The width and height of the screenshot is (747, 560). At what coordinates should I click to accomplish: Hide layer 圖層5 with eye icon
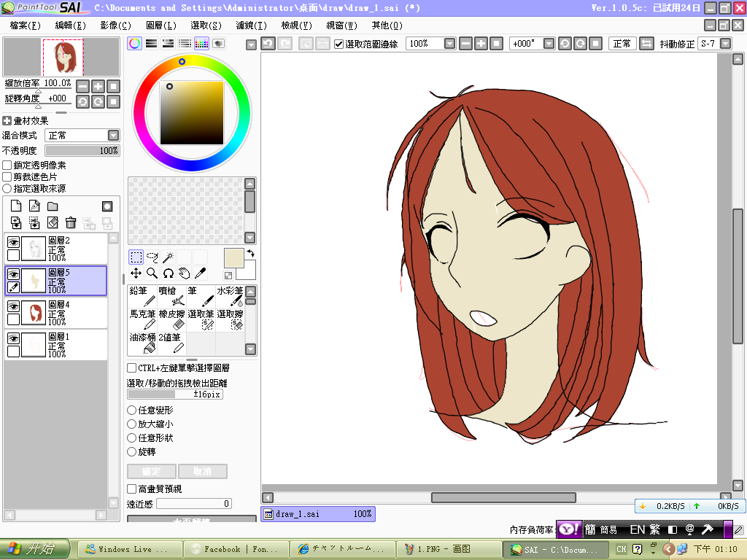coord(13,274)
